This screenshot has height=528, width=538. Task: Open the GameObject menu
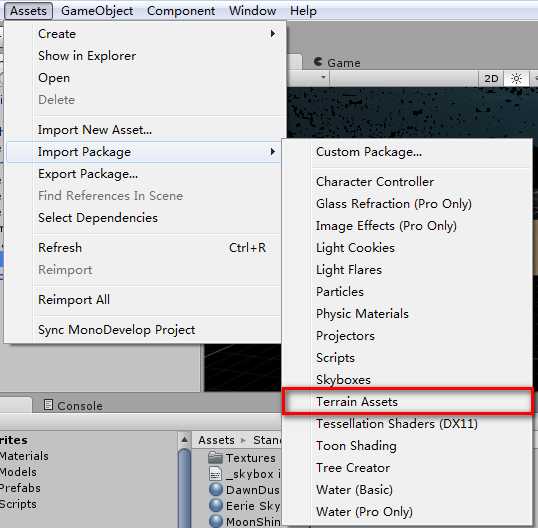coord(97,11)
